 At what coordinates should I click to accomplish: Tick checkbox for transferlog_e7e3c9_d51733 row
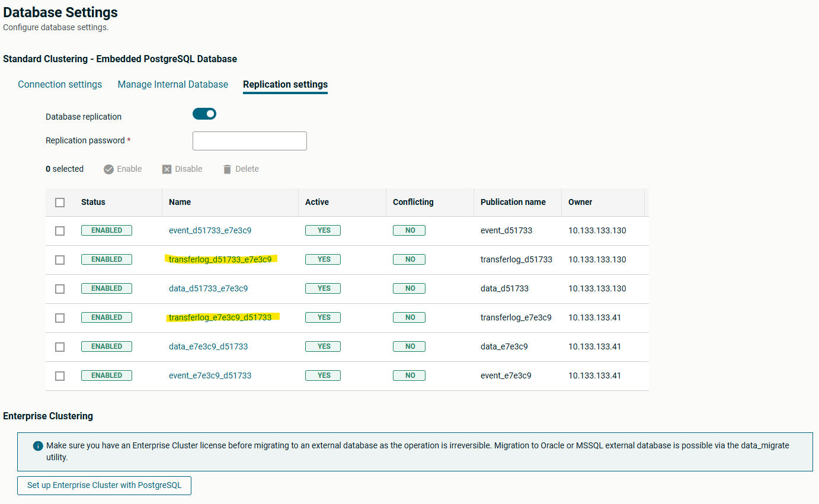click(x=60, y=318)
